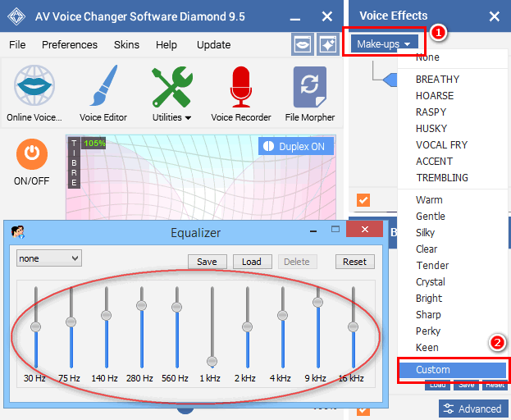Click the 105% timbre value label
Viewport: 511px width, 420px height.
[x=94, y=143]
